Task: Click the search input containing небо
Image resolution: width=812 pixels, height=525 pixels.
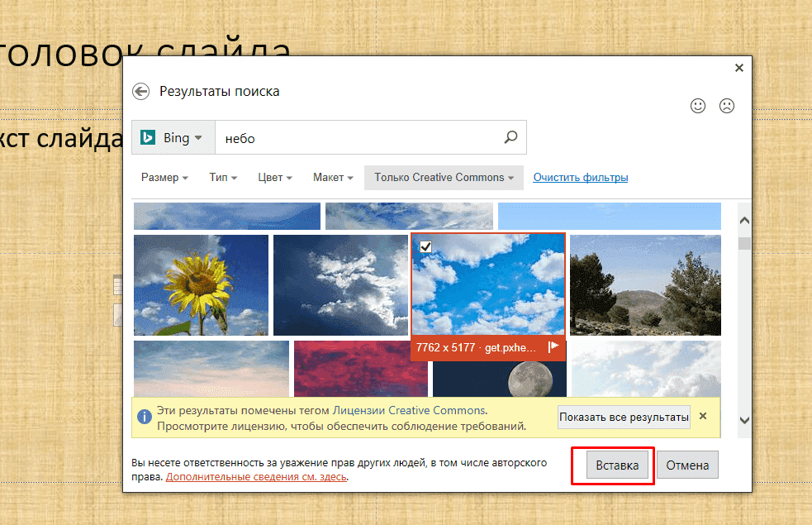Action: point(330,137)
